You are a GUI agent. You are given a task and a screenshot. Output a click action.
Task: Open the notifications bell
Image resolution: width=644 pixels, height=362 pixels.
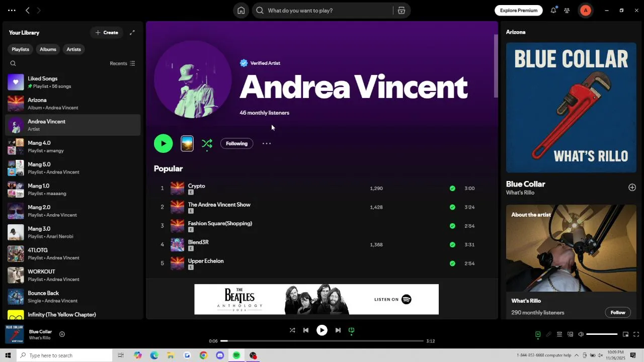(553, 10)
